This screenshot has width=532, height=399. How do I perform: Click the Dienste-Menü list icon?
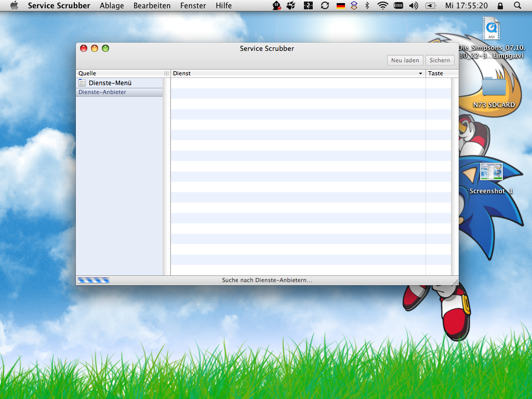[82, 83]
